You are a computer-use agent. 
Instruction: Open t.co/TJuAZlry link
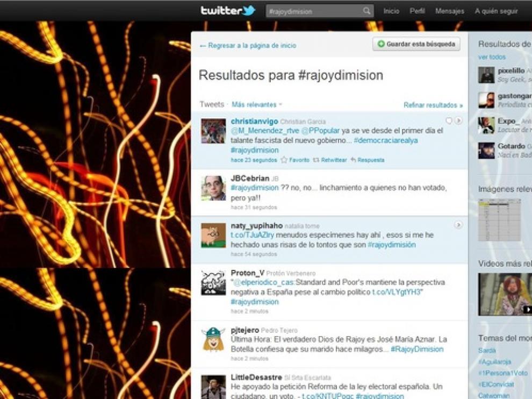pos(252,235)
